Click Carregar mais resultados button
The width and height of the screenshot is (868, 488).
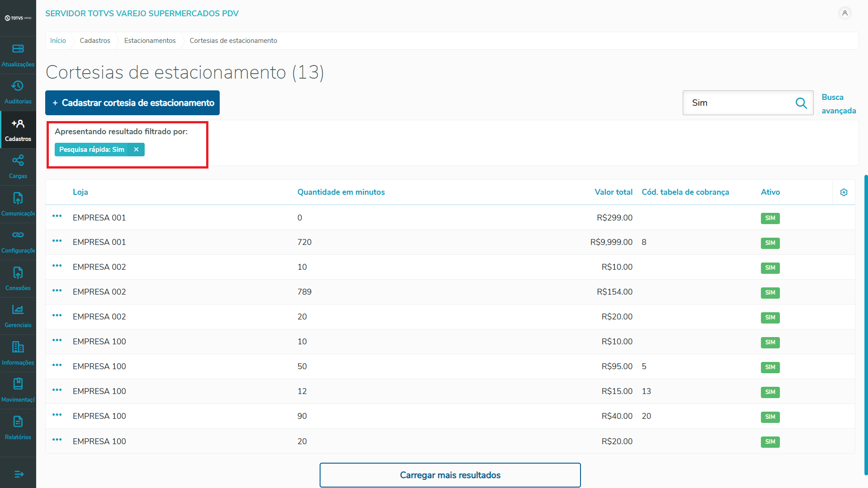tap(450, 475)
